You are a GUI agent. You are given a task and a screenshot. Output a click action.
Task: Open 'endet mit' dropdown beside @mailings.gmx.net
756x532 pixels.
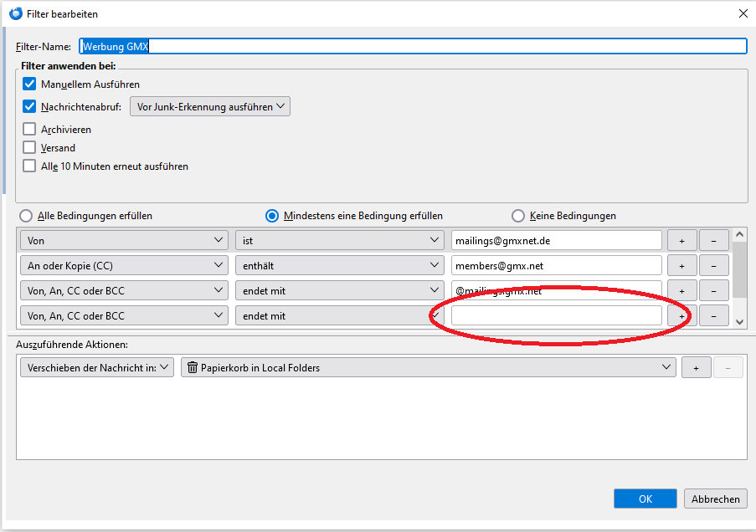(x=339, y=290)
